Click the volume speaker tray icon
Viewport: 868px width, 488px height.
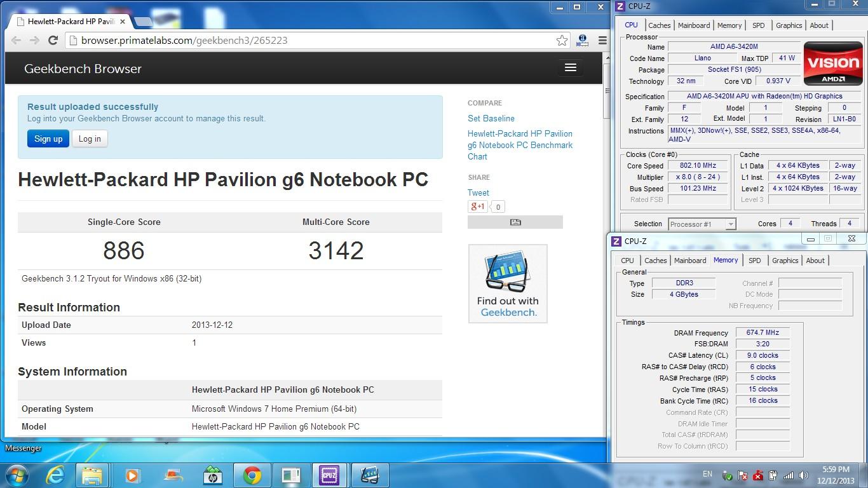(x=803, y=475)
